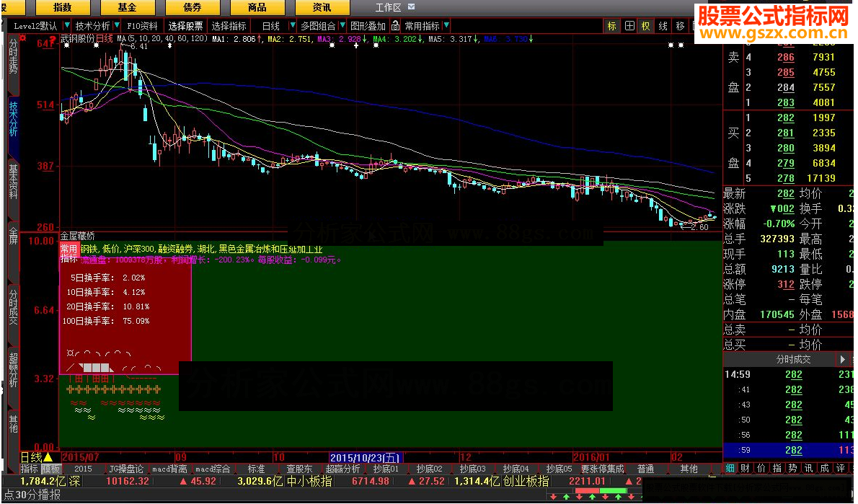Click the 选择指标 button
Screen dimensions: 858x504
[x=229, y=26]
